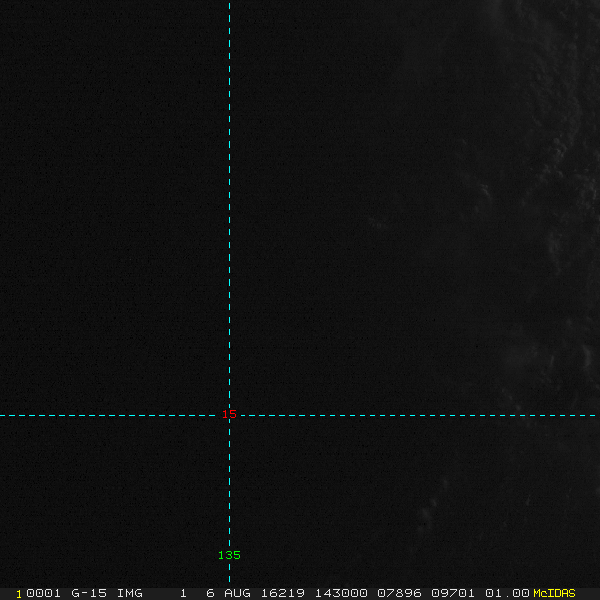Click the IMG text in status bar

point(129,593)
